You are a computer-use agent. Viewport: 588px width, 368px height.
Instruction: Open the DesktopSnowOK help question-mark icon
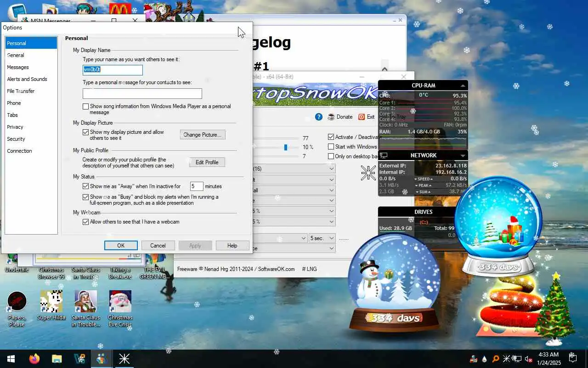(319, 117)
